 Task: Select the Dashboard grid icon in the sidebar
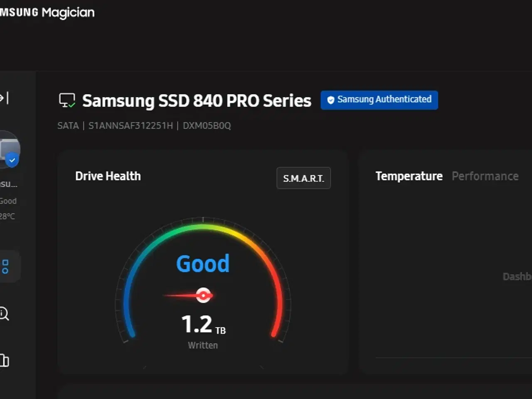click(x=6, y=266)
